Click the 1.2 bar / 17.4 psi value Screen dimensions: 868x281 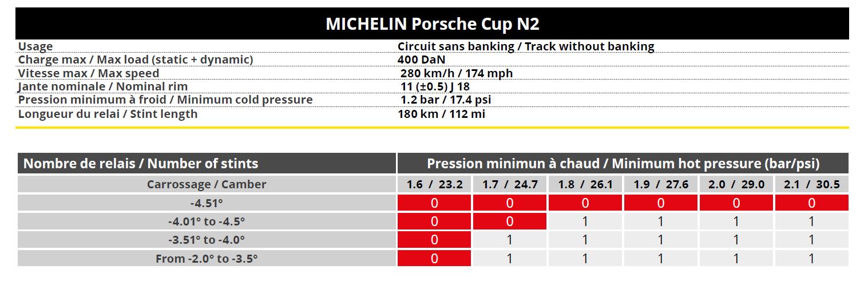(x=446, y=100)
